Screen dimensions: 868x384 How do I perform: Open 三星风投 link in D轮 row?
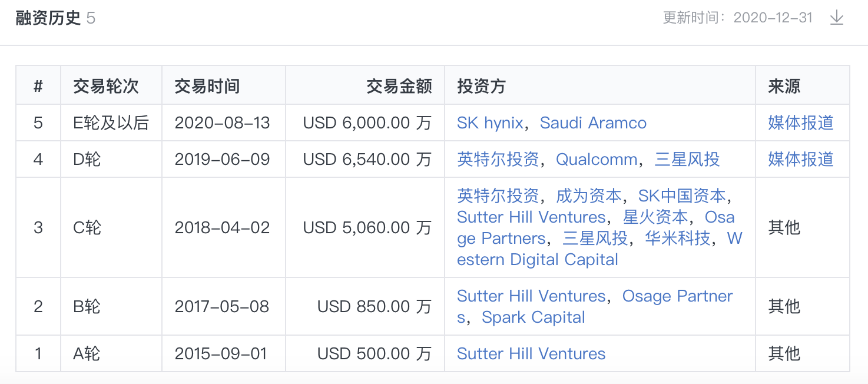click(x=687, y=159)
